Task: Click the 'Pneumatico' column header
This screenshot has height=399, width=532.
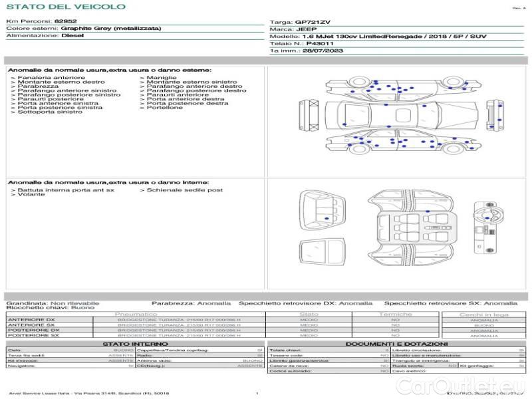Action: coord(136,314)
